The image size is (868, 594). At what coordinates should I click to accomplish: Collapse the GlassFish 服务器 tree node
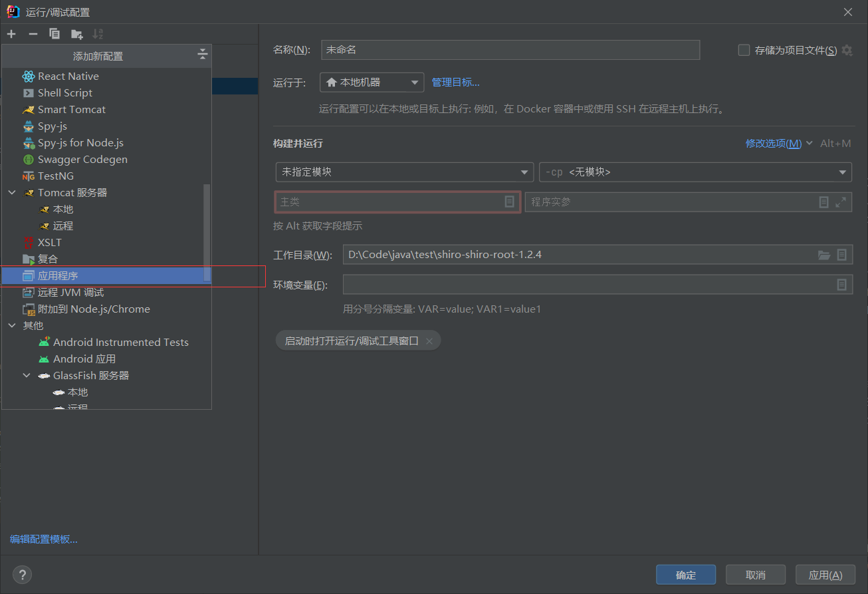pyautogui.click(x=27, y=375)
